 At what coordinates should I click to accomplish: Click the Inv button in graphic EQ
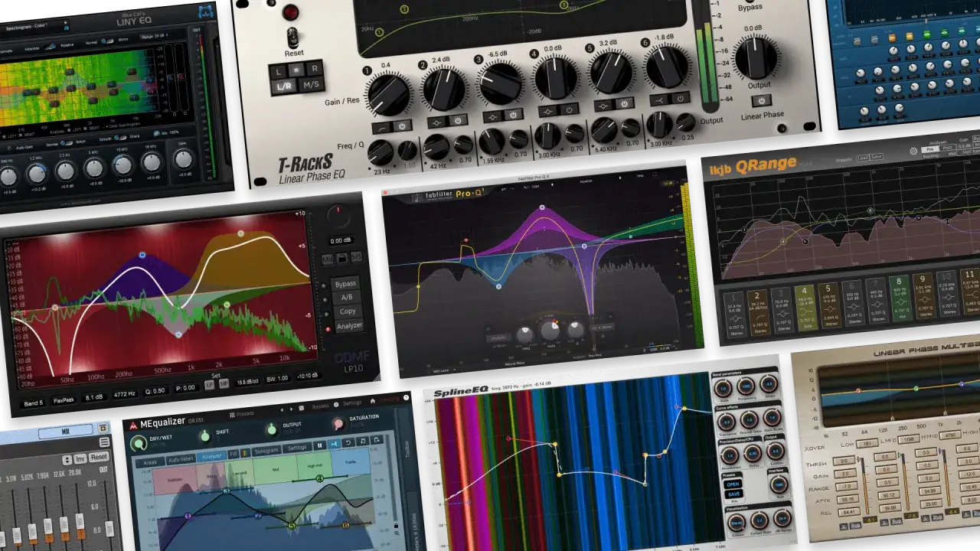click(80, 458)
